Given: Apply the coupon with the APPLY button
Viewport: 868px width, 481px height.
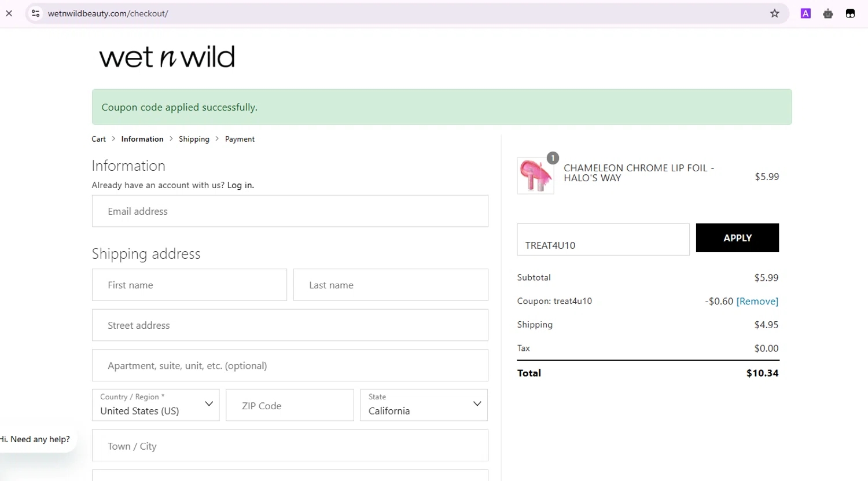Looking at the screenshot, I should [737, 238].
